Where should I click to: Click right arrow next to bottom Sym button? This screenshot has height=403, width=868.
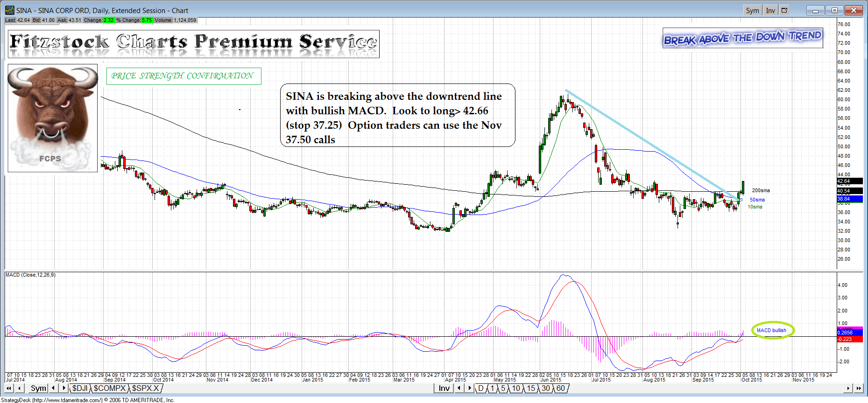point(64,388)
